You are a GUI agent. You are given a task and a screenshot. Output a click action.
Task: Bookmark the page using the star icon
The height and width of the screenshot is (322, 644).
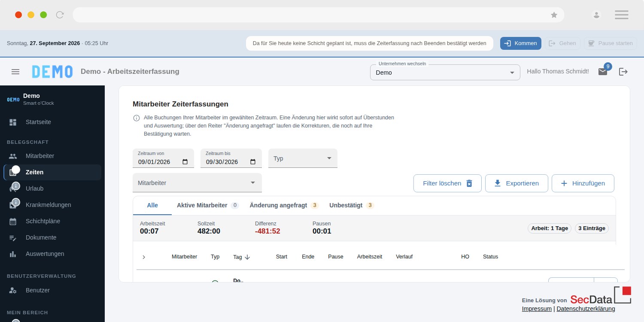coord(554,15)
